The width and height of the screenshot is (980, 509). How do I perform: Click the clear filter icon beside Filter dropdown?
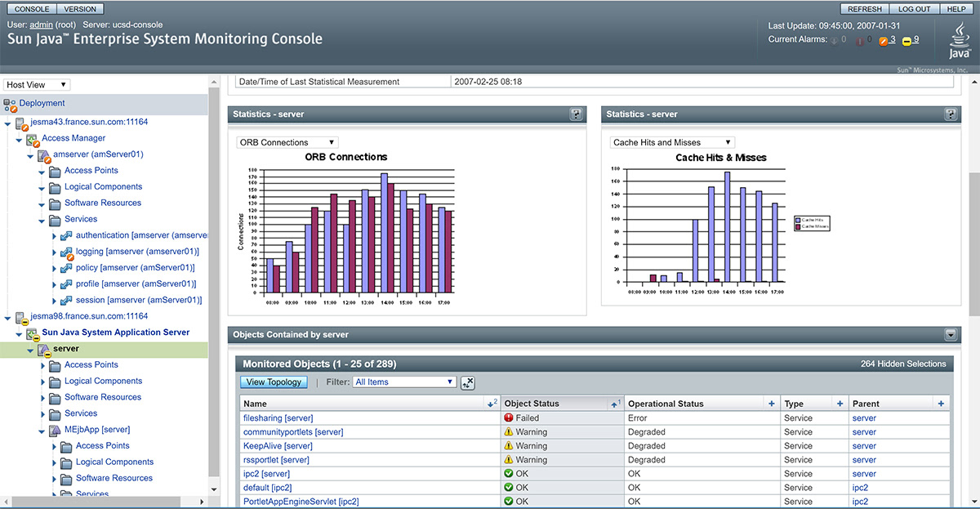467,382
